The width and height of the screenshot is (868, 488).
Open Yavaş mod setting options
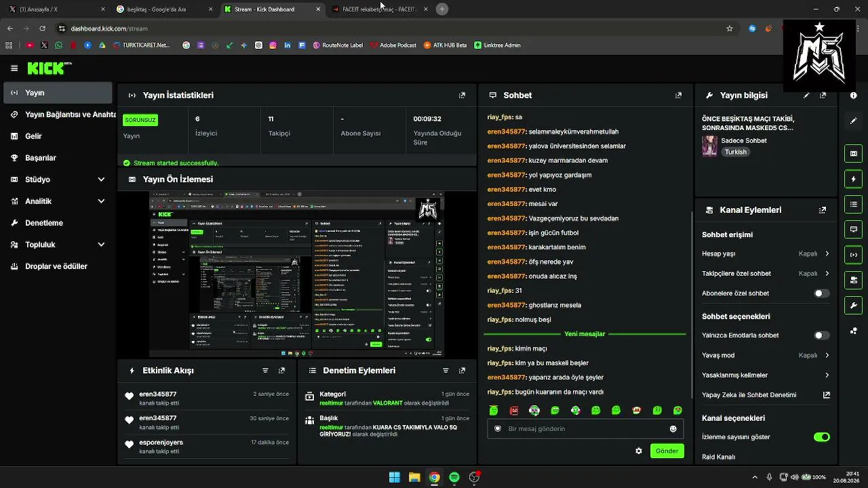(x=766, y=355)
